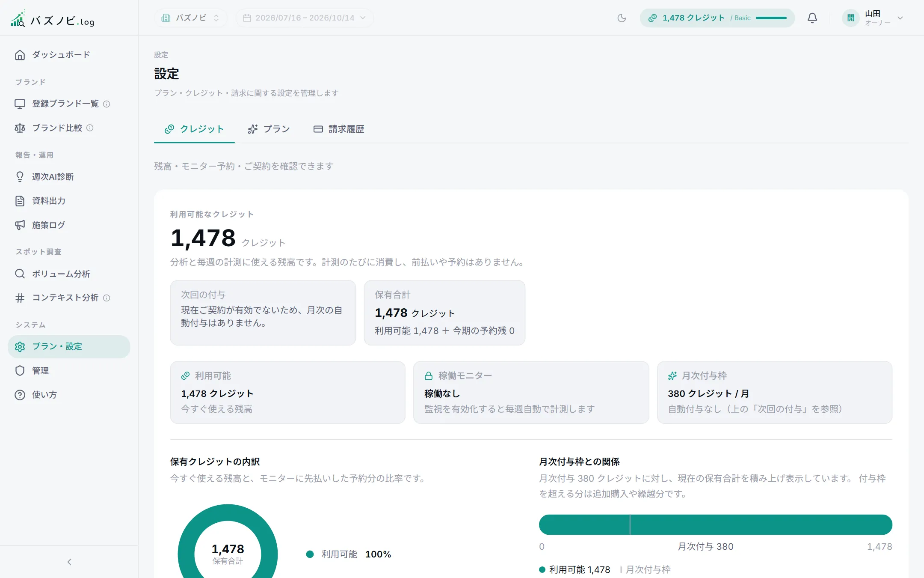Screen dimensions: 924x578
Task: Click info icon beside コンテキスト分析
Action: coord(107,298)
